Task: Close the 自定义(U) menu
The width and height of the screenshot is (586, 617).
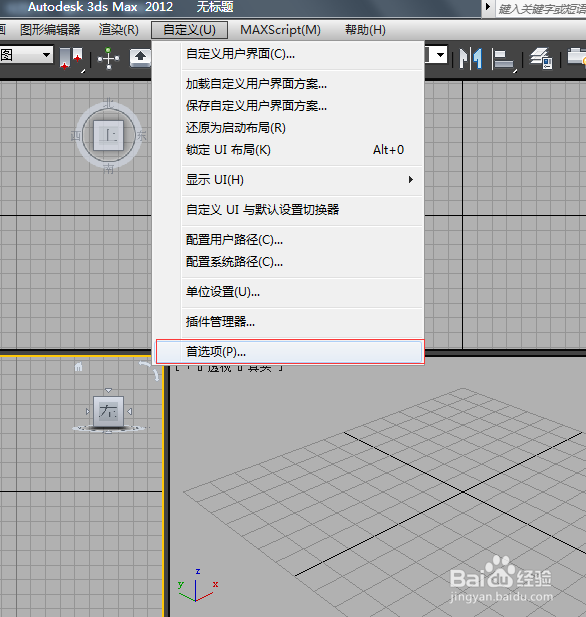Action: pyautogui.click(x=189, y=30)
